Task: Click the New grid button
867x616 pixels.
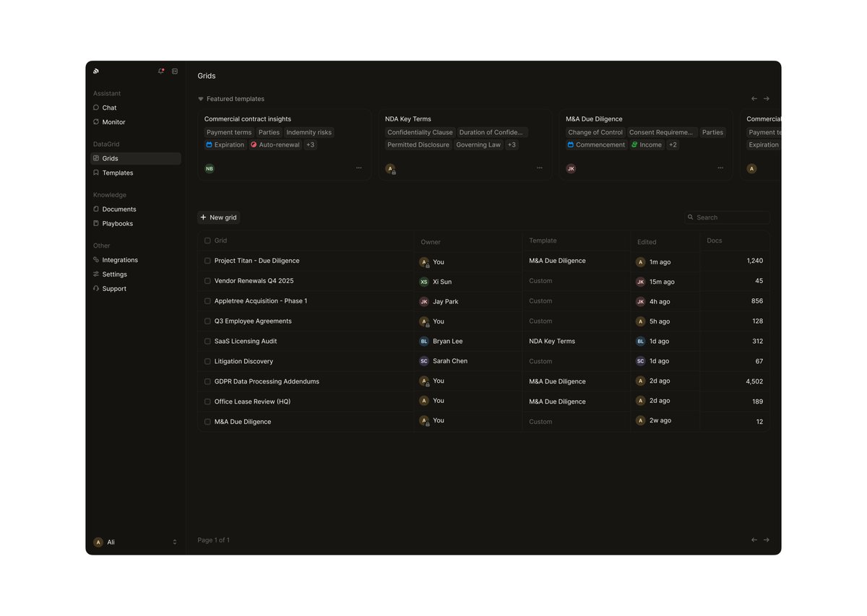Action: tap(218, 217)
